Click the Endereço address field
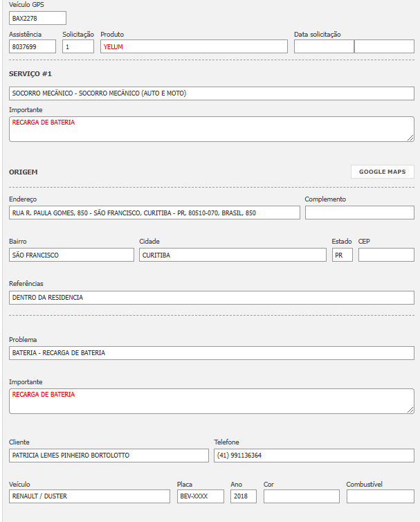Viewport: 420px width, 522px height. [x=154, y=213]
